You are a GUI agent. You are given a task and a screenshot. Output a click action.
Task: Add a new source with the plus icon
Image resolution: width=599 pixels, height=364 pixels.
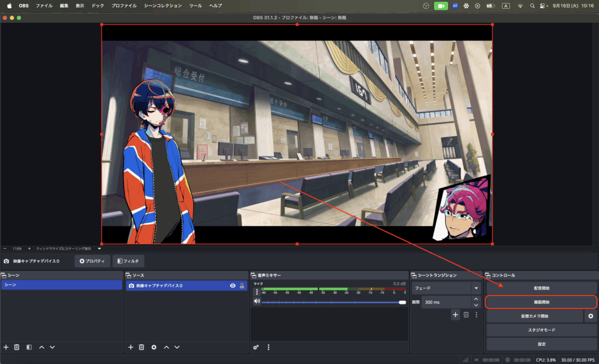[x=130, y=347]
